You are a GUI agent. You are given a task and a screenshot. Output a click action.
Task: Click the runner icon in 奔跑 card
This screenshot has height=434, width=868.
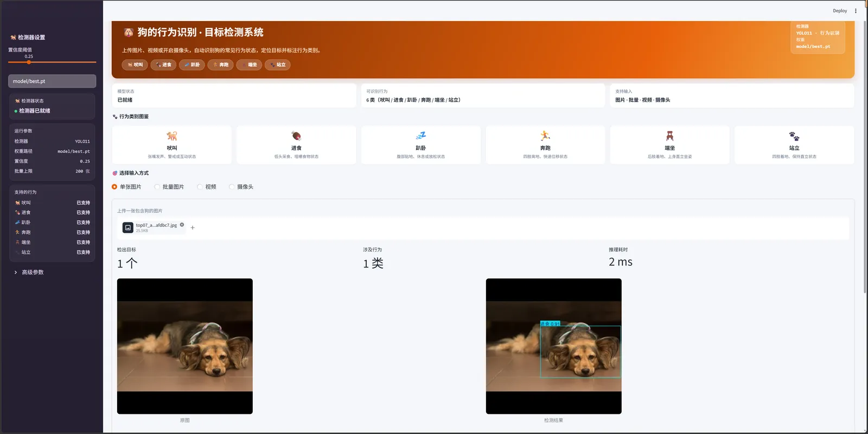pyautogui.click(x=545, y=136)
